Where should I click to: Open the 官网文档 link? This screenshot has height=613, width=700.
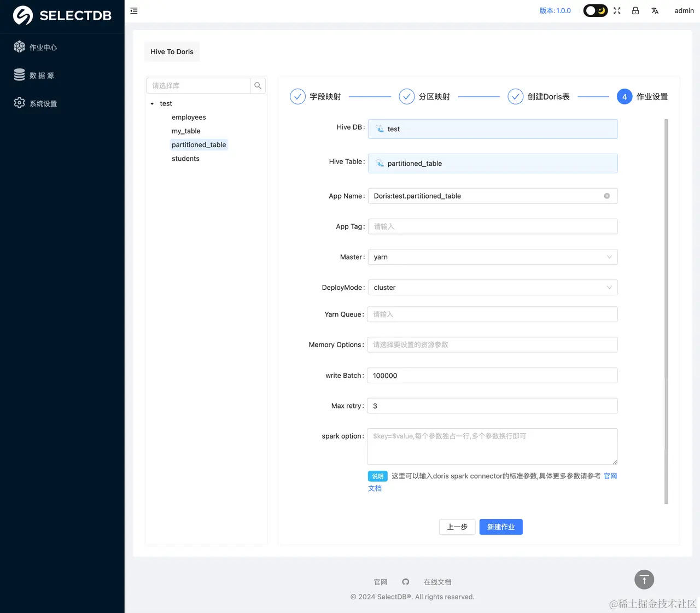pos(610,476)
